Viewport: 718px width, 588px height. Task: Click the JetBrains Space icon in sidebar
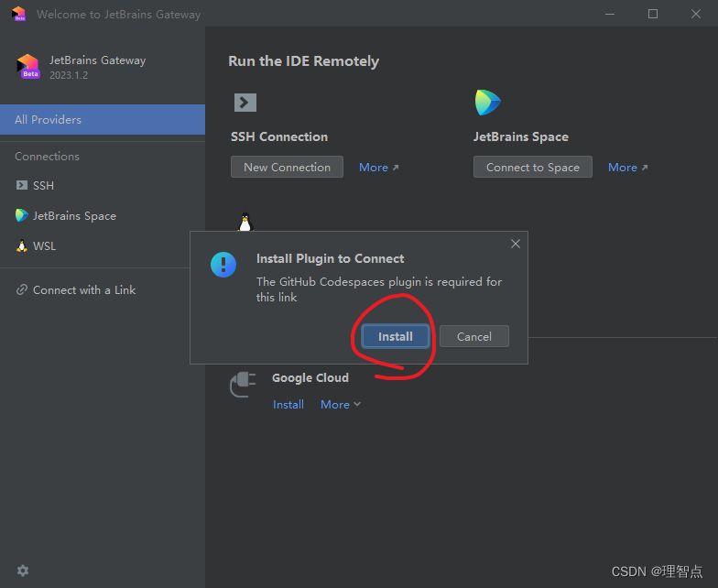pos(22,215)
